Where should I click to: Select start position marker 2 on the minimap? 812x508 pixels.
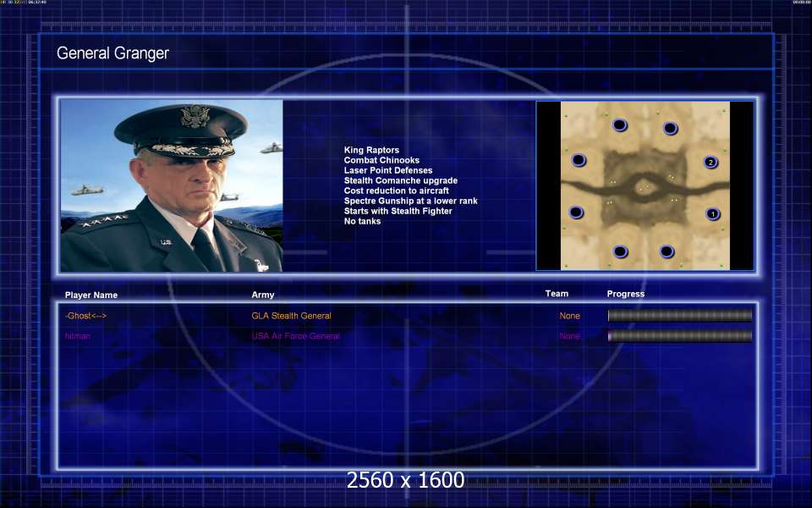710,162
